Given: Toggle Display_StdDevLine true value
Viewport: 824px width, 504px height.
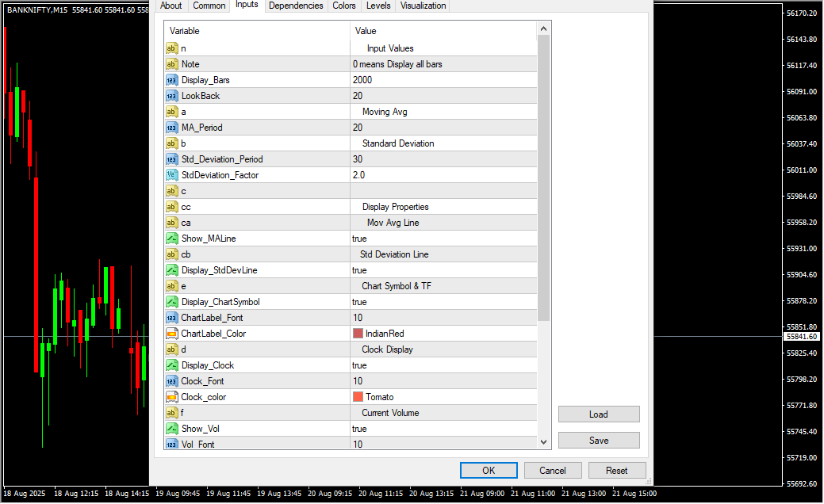Looking at the screenshot, I should pos(443,270).
